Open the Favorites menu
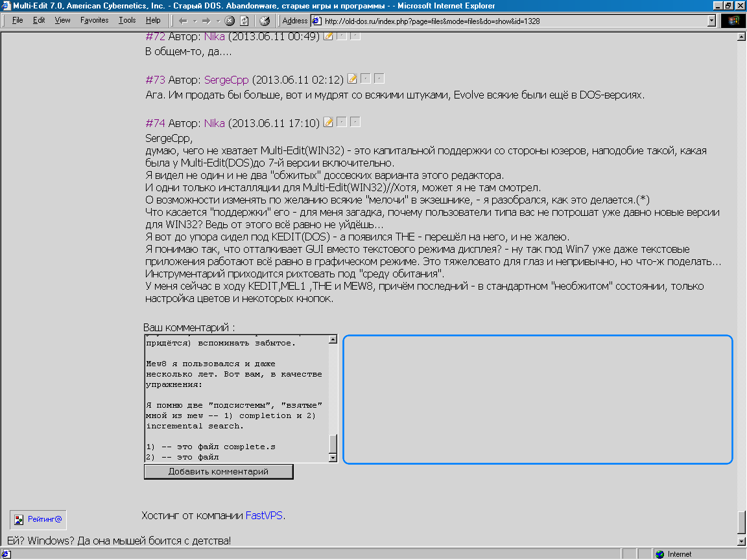747x560 pixels. pyautogui.click(x=94, y=20)
